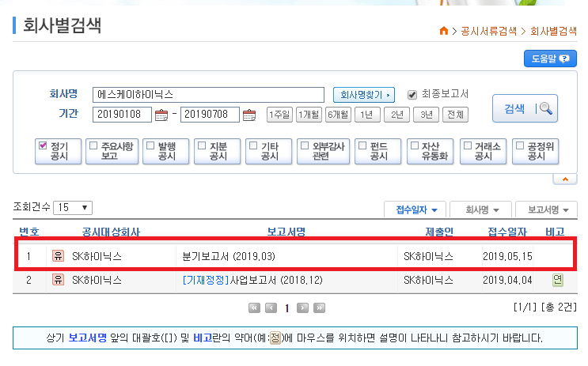Viewport: 588px width, 366px height.
Task: Go to 회사별검색 breadcrumb
Action: click(x=553, y=31)
